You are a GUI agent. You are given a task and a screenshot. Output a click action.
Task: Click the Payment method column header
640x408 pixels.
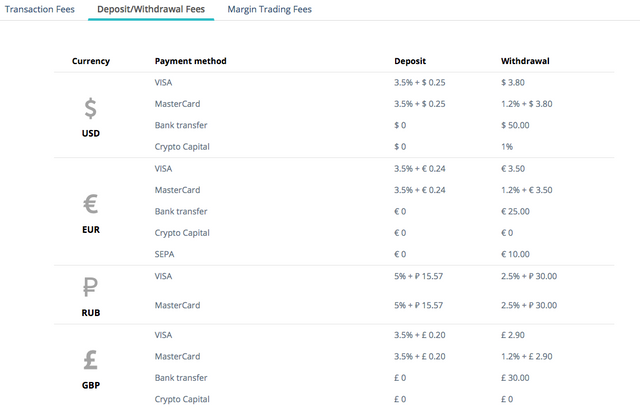(191, 61)
